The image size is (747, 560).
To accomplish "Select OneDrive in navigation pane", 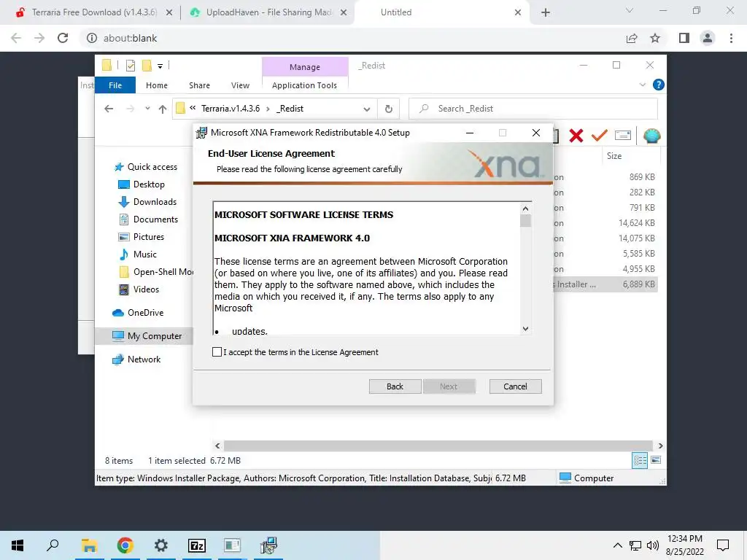I will click(145, 313).
